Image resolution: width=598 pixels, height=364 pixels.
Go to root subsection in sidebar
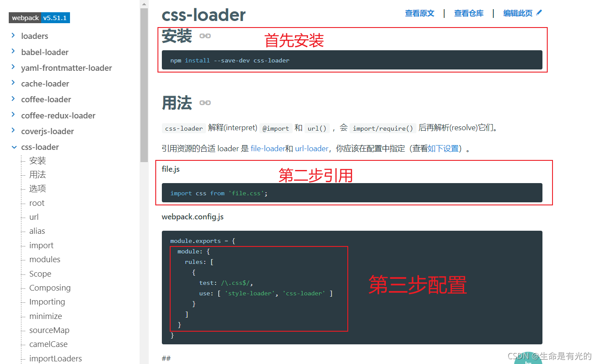click(37, 203)
